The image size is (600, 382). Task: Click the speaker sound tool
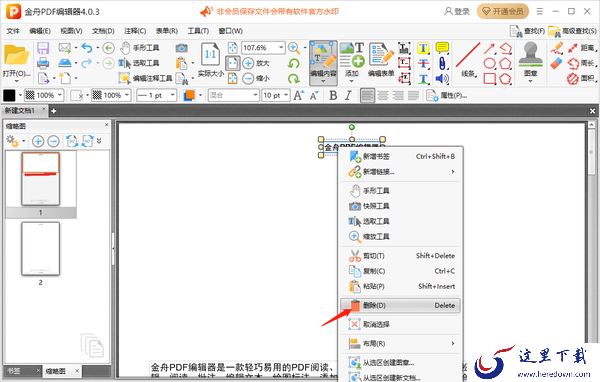(x=442, y=78)
